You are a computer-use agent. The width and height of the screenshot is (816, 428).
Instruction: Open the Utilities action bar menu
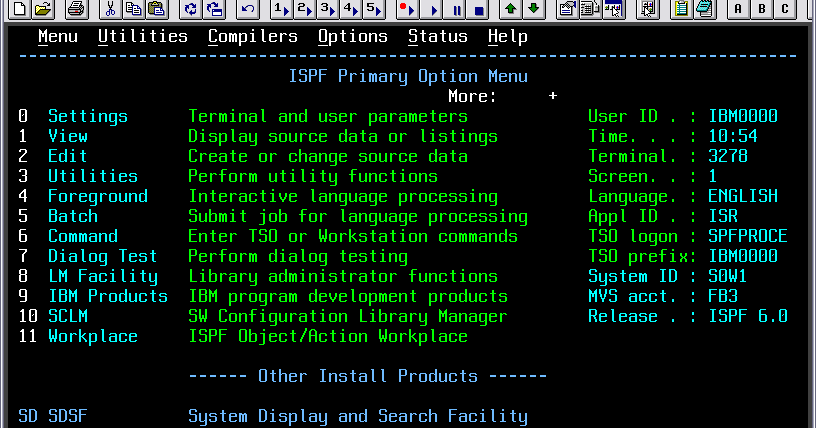[143, 36]
